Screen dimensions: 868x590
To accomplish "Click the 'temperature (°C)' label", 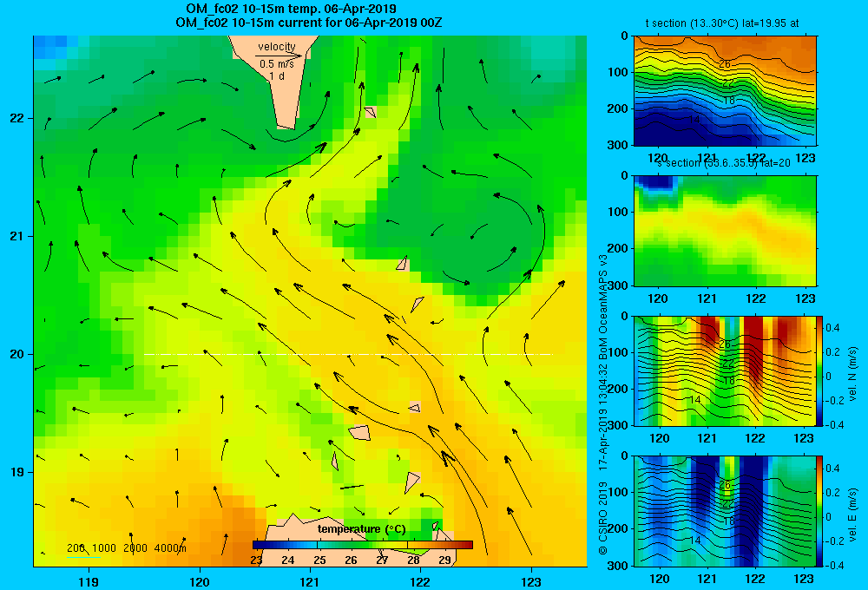I will [x=362, y=529].
